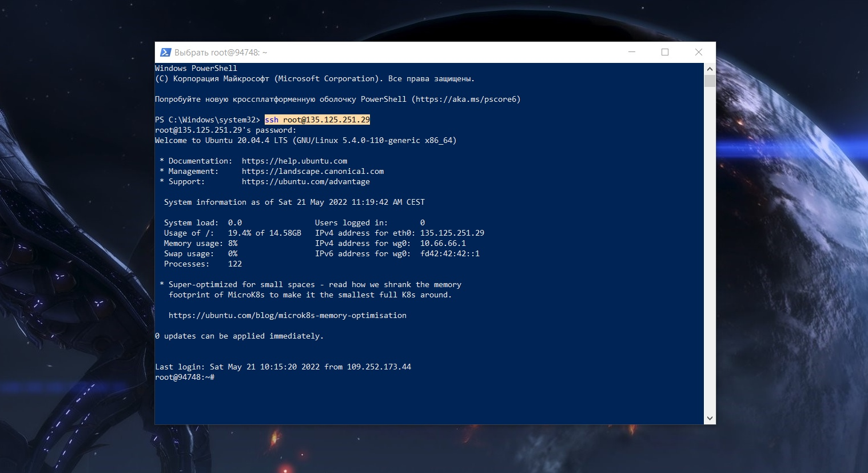Click the "footprint of MicroK8s" line

pyautogui.click(x=310, y=295)
